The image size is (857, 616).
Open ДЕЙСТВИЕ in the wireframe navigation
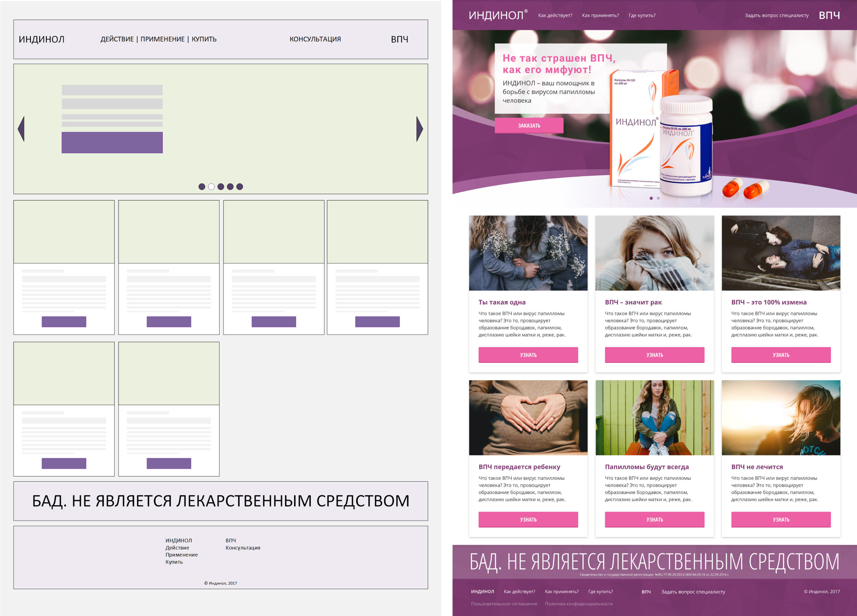[x=117, y=39]
